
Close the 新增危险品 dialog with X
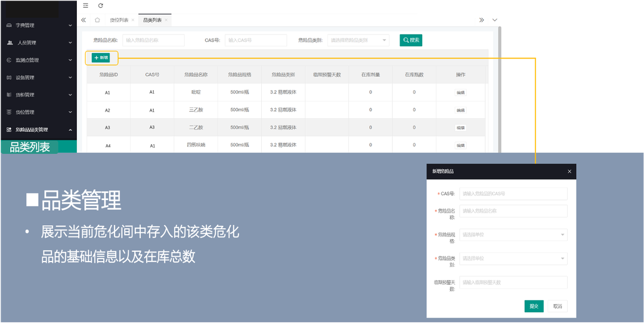click(569, 171)
